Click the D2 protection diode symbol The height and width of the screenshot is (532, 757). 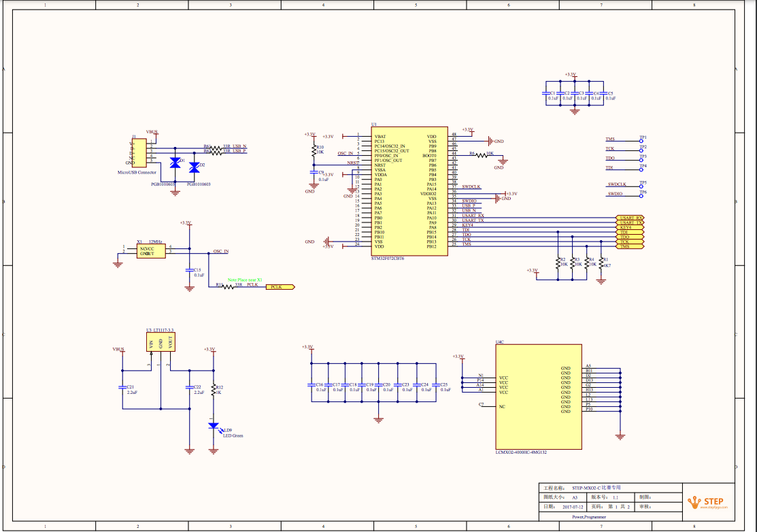tap(194, 167)
